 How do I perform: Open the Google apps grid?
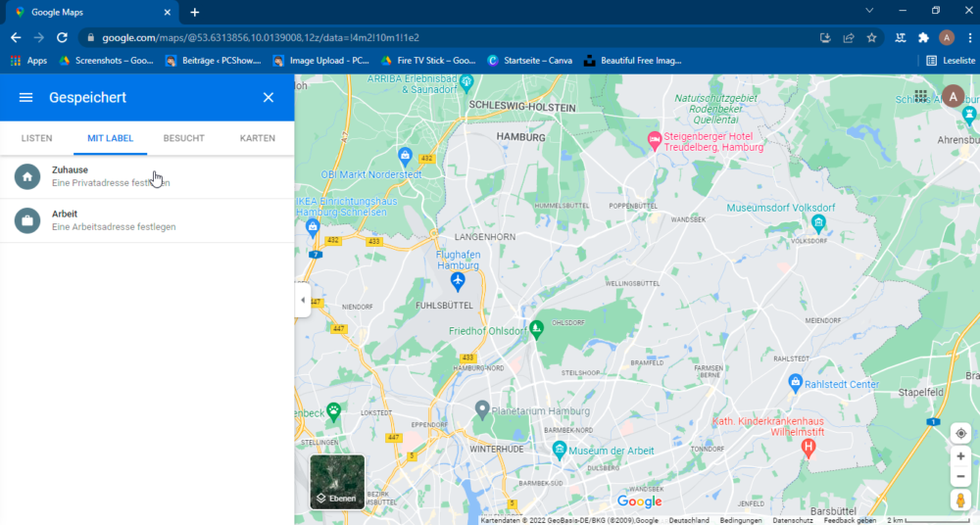click(920, 96)
